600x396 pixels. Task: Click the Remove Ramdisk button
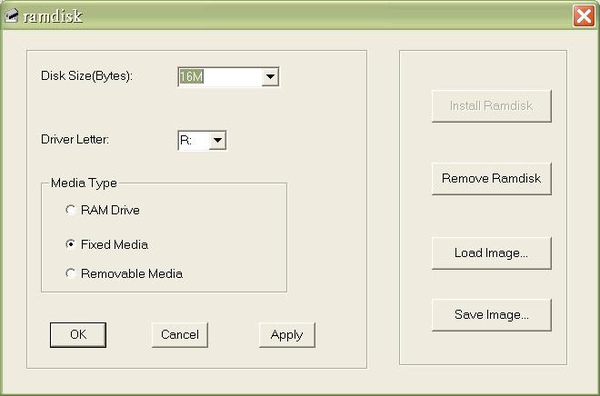click(x=491, y=179)
